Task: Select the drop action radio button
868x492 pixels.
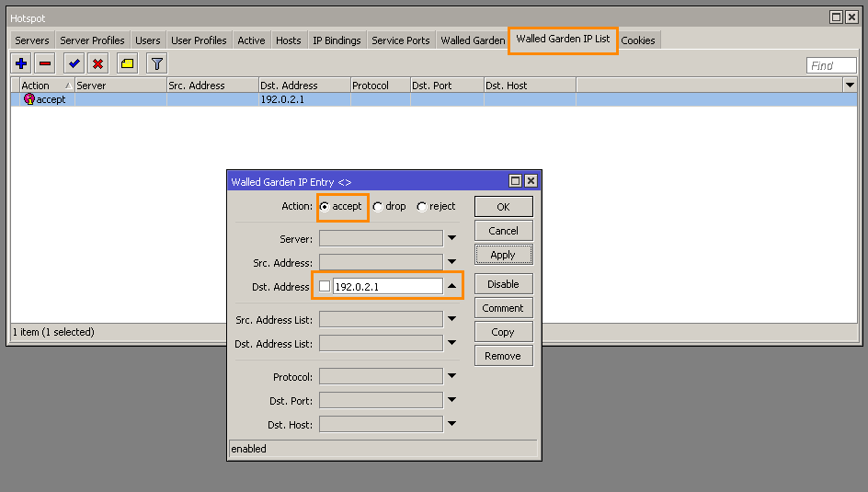Action: (x=378, y=207)
